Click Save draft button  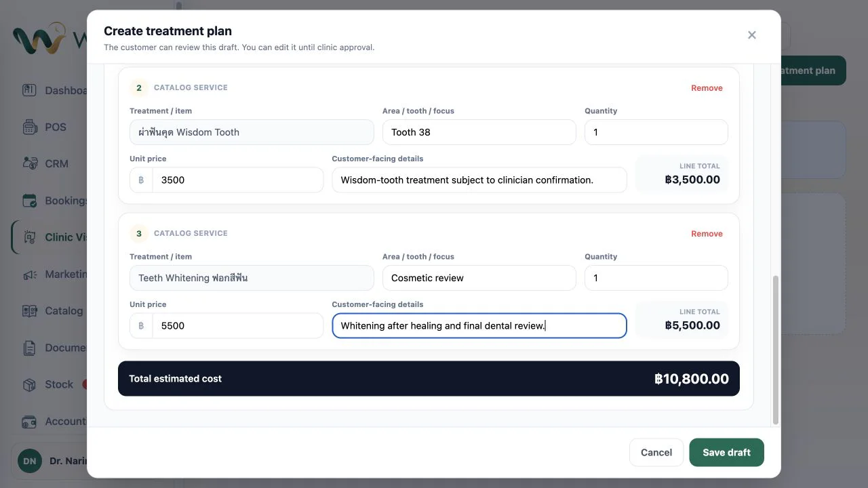(x=726, y=452)
